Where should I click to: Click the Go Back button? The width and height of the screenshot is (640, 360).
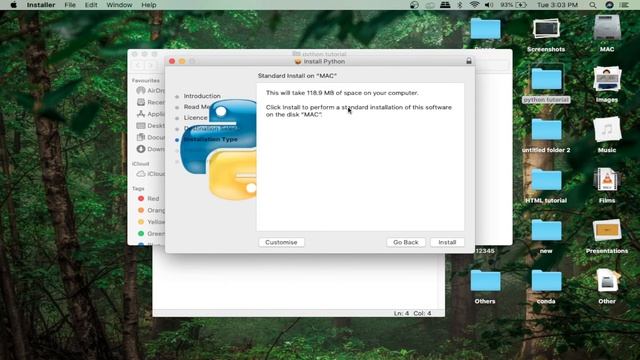(x=406, y=242)
